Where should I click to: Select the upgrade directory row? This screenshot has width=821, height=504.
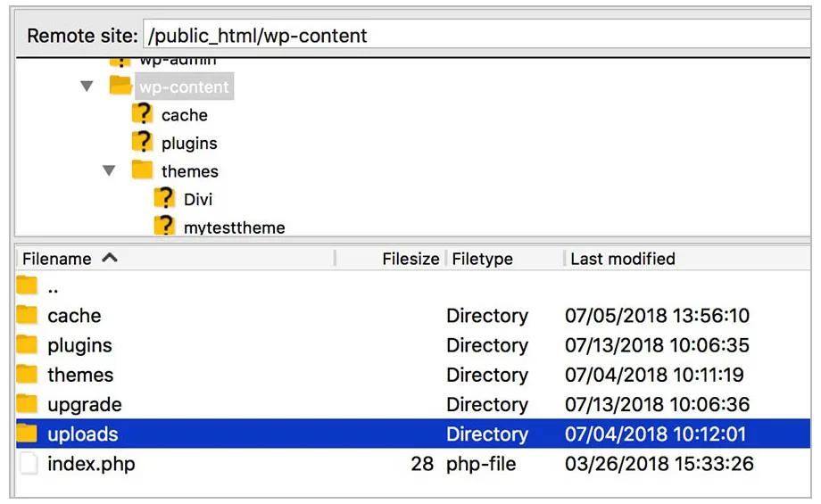(x=413, y=405)
